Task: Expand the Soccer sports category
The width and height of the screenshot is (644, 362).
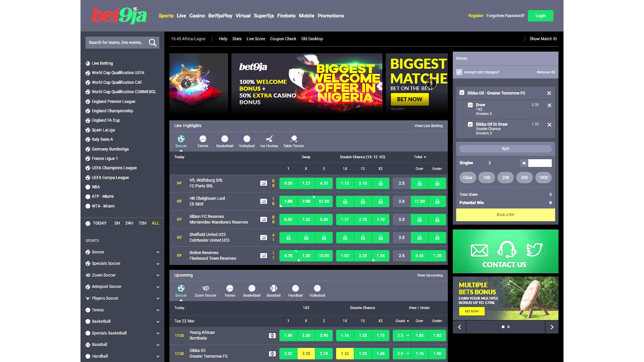Action: (x=158, y=252)
